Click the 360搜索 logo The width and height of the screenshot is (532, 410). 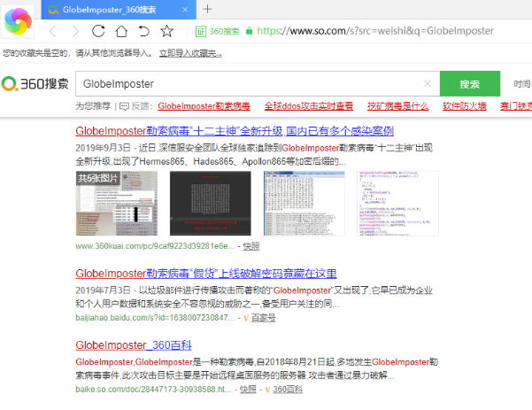(x=35, y=83)
